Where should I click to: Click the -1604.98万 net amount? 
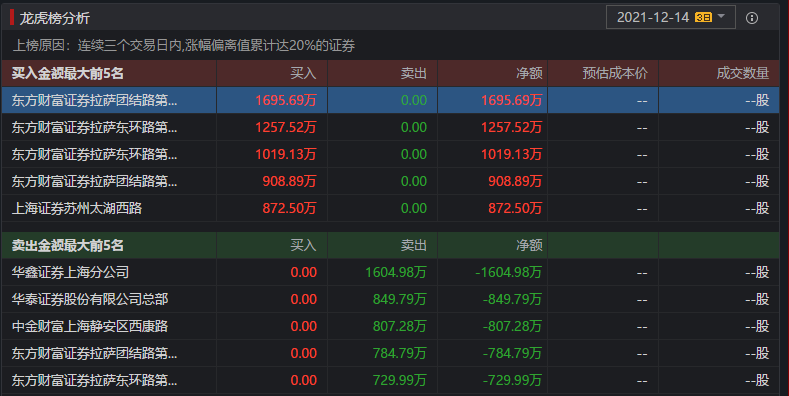pos(509,272)
